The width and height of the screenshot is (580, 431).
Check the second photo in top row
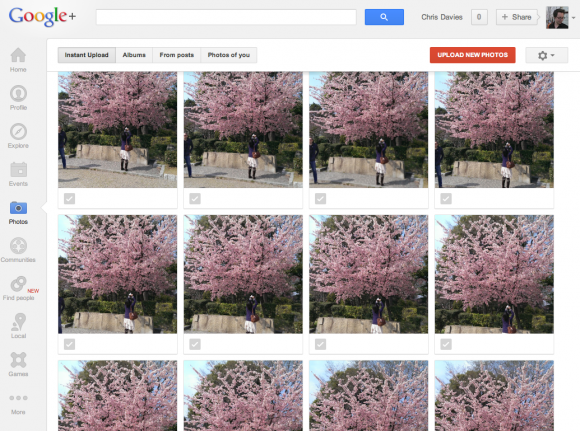pyautogui.click(x=195, y=199)
